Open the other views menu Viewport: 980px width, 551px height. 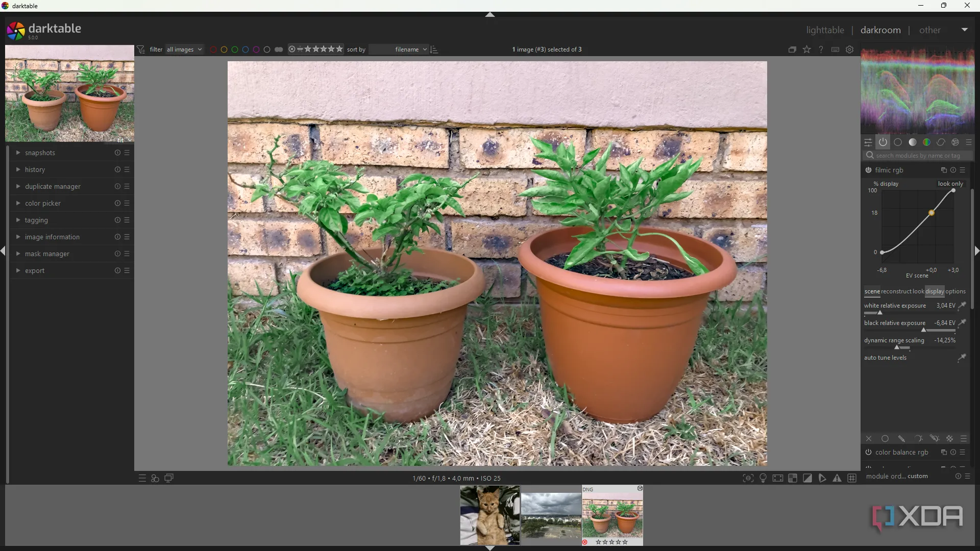pyautogui.click(x=929, y=30)
